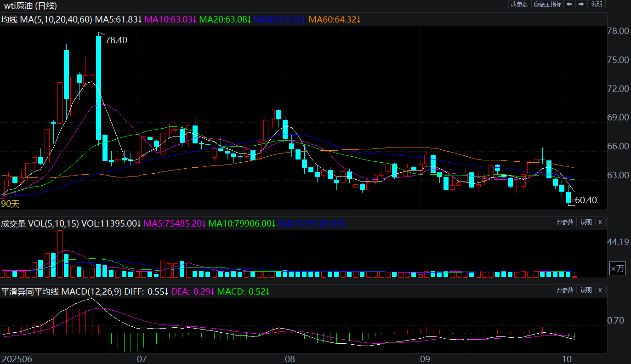Click the 均线 MA(5,10,20,40,60) indicator label
The width and height of the screenshot is (631, 364).
pos(46,19)
